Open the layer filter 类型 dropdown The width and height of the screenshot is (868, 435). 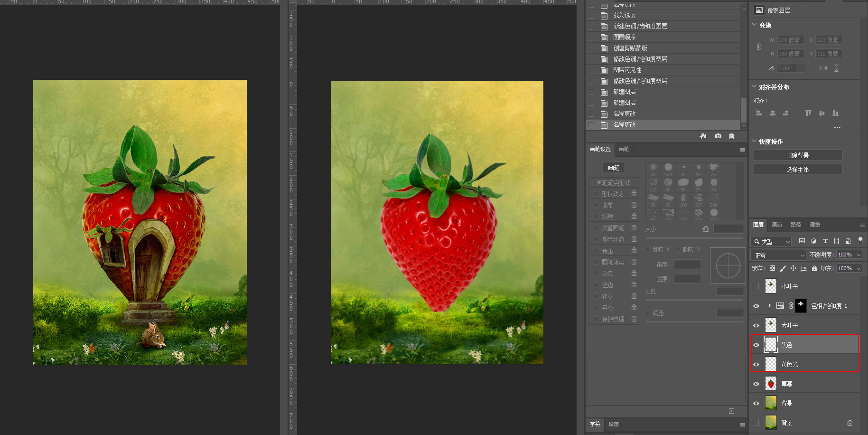point(771,241)
